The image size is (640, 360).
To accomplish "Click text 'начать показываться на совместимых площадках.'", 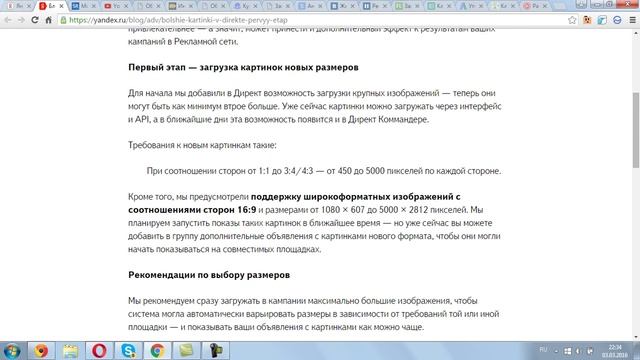I will pos(224,249).
